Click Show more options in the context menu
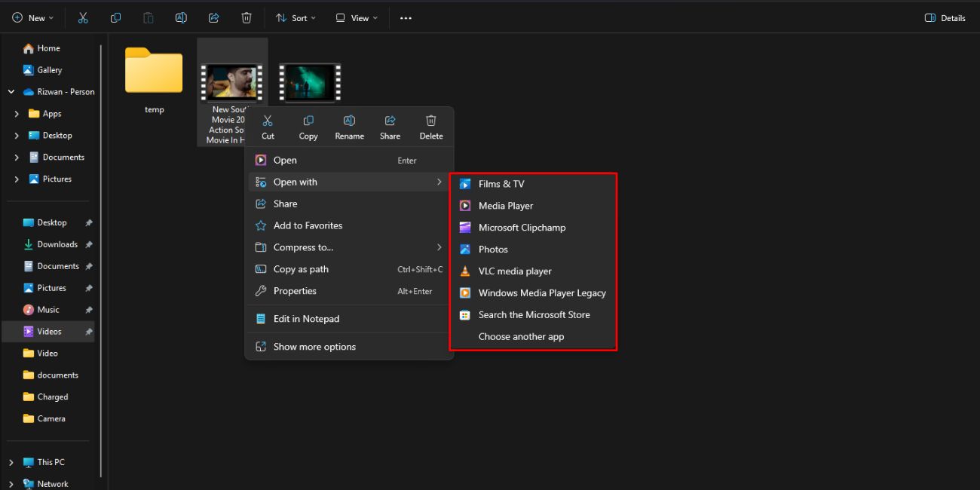The width and height of the screenshot is (980, 490). coord(315,346)
